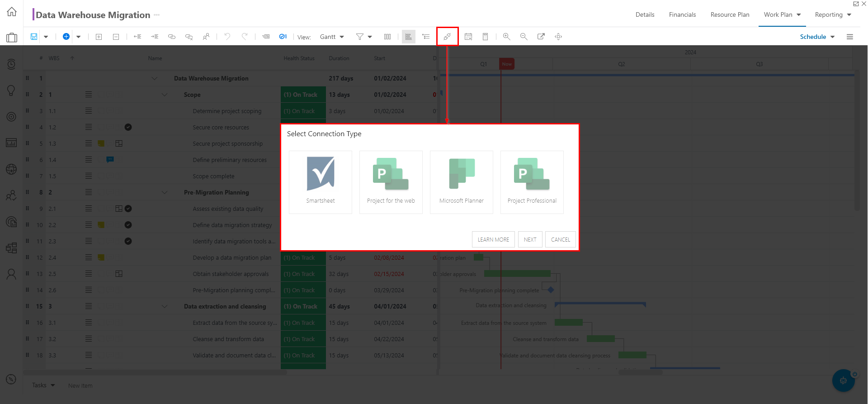Click the plug connection icon in toolbar
Image resolution: width=868 pixels, height=404 pixels.
pos(447,37)
